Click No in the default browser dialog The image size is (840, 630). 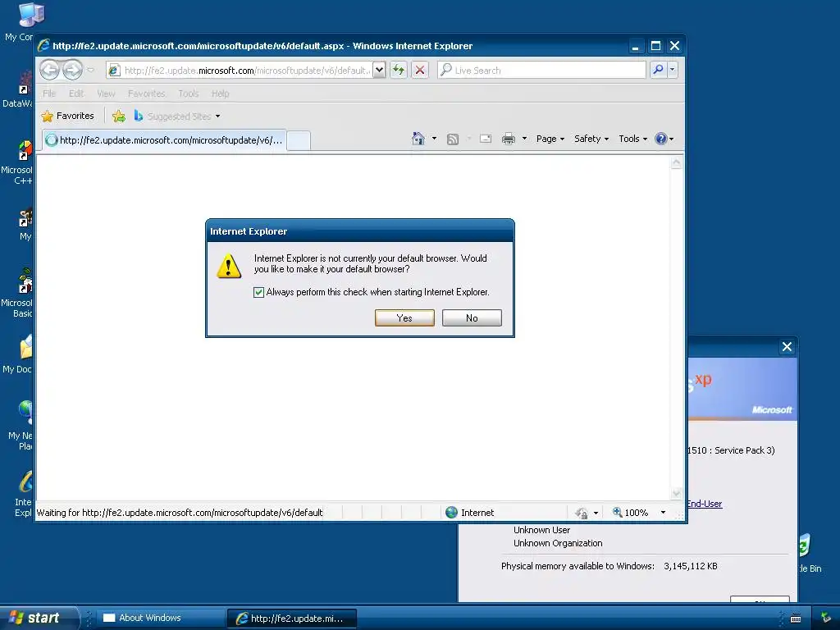pos(472,317)
